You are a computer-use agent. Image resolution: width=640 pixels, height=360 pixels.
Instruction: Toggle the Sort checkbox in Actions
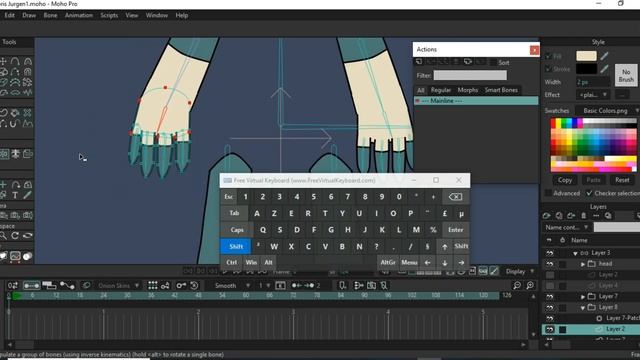click(x=494, y=62)
